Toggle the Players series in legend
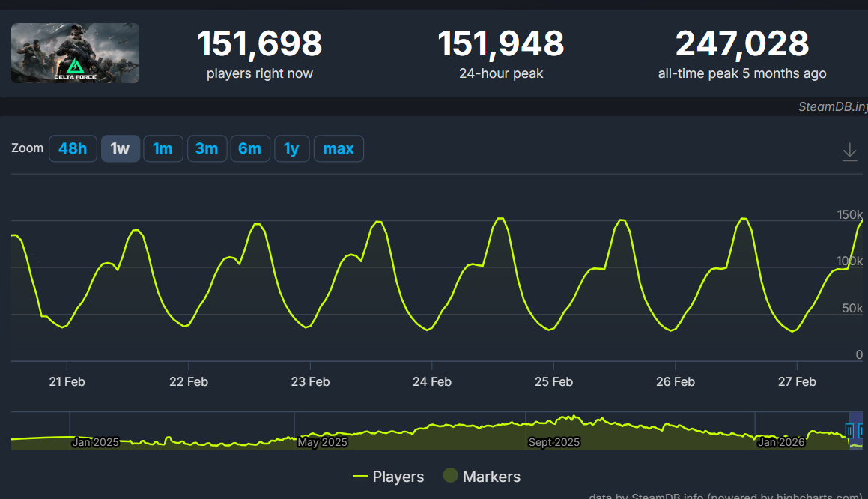Image resolution: width=868 pixels, height=499 pixels. (389, 477)
